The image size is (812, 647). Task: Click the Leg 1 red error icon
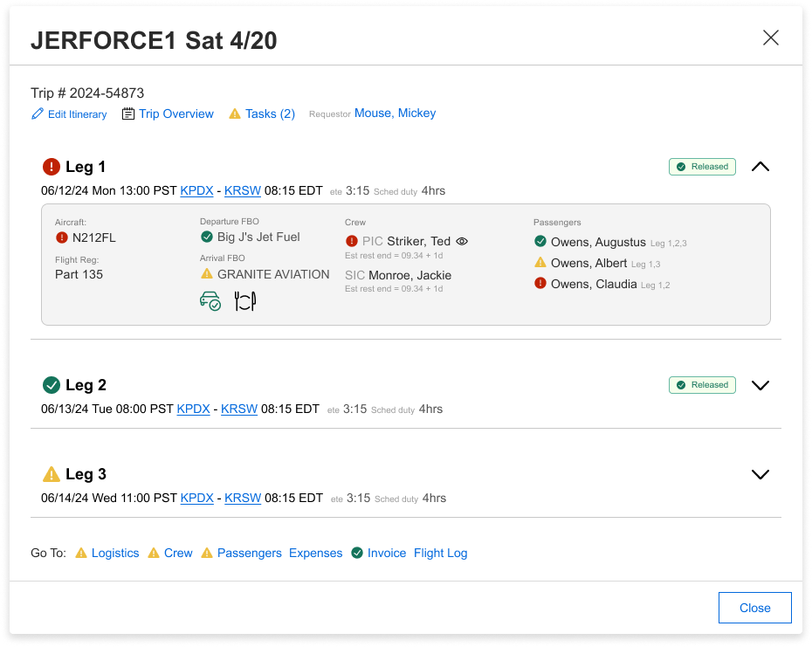coord(52,167)
